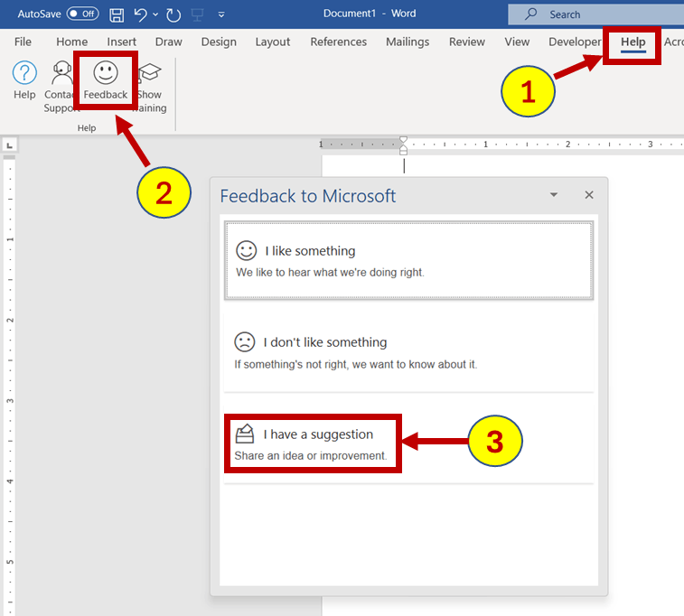This screenshot has width=684, height=616.
Task: Click the left indent marker on ruler
Action: pos(404,151)
